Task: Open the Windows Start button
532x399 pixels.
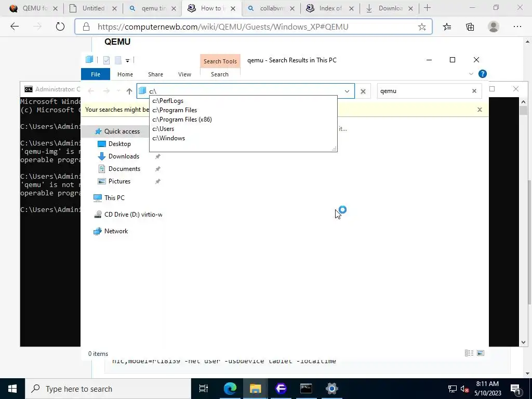Action: point(12,389)
